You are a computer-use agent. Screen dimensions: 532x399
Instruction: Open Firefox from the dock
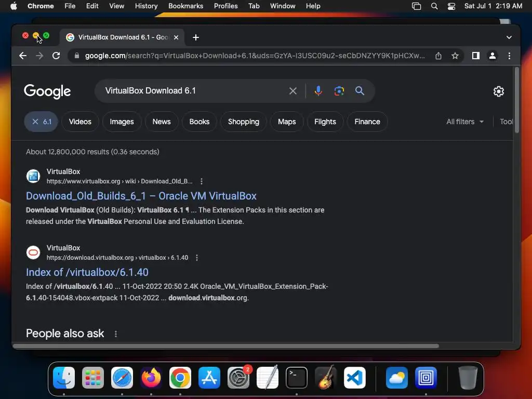point(151,378)
